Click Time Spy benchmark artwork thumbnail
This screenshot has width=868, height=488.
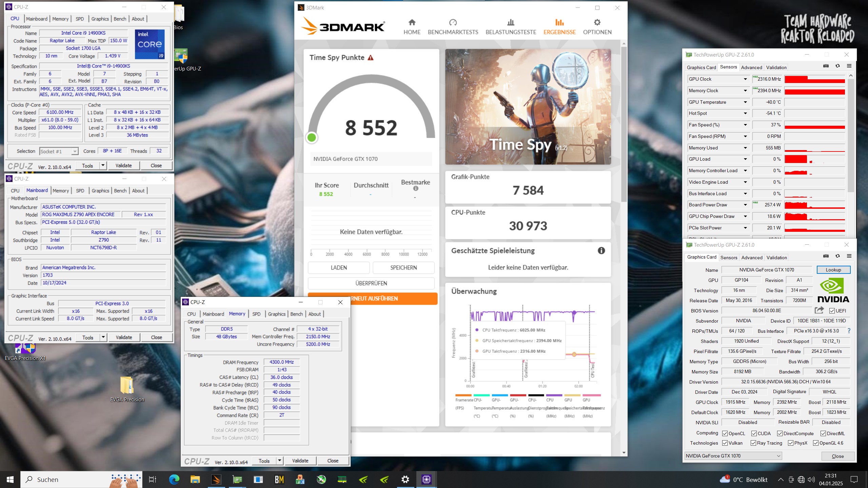528,107
